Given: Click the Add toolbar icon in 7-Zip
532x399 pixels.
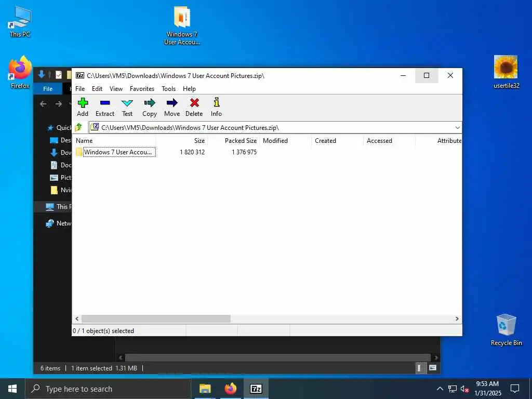Looking at the screenshot, I should [x=83, y=107].
